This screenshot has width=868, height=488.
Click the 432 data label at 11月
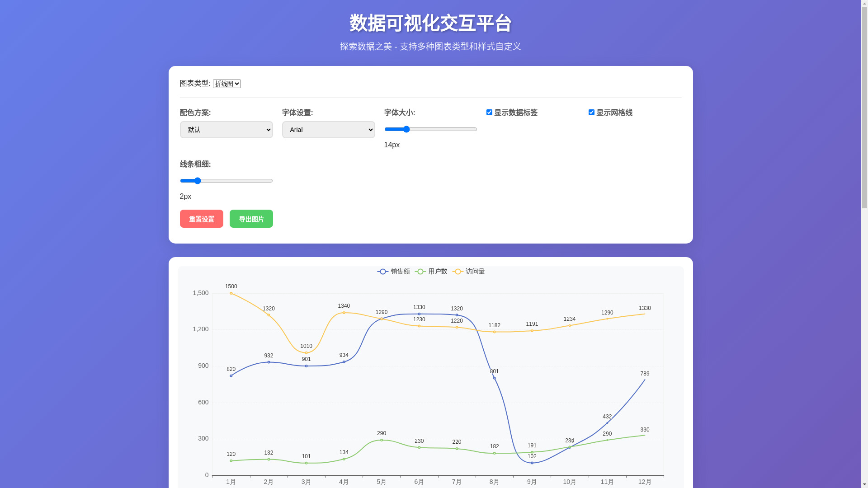(607, 417)
